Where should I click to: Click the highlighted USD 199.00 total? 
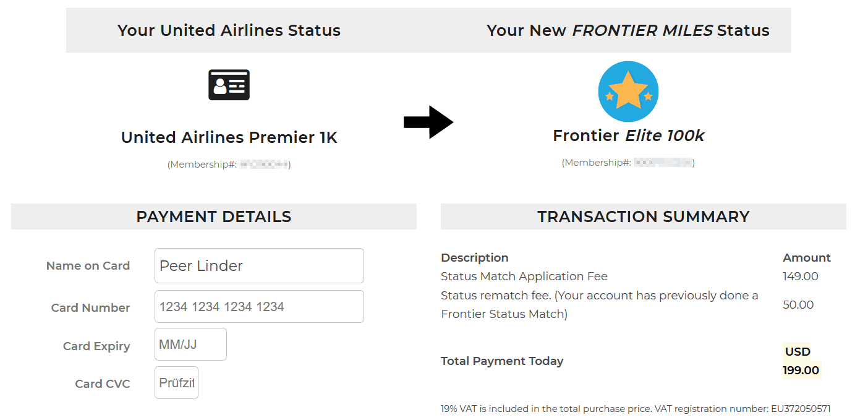(801, 361)
